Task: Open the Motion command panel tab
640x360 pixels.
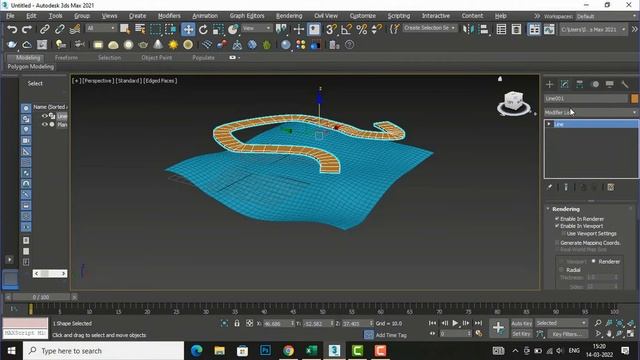Action: coord(595,84)
